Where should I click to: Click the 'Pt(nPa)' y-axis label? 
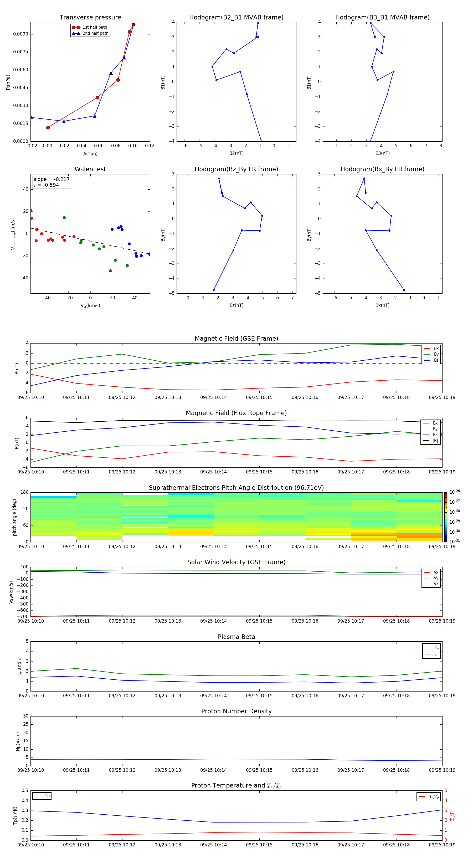(x=8, y=82)
